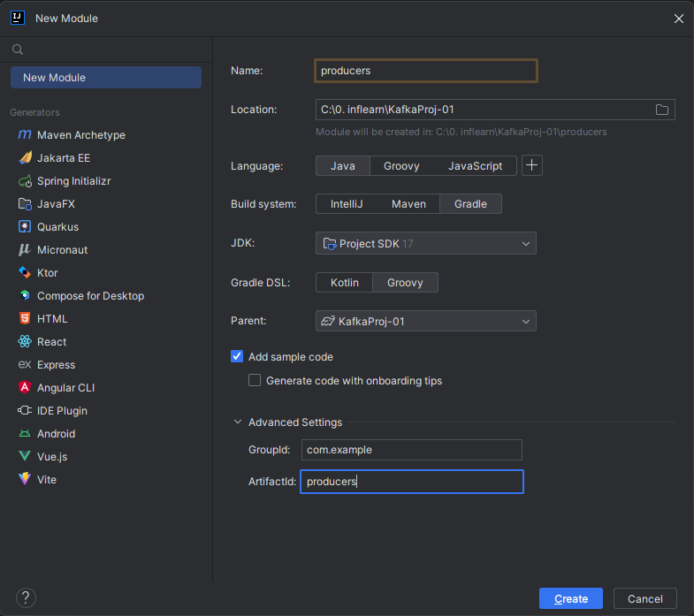Screen dimensions: 694x616
Task: Browse location with the folder icon
Action: click(x=662, y=110)
